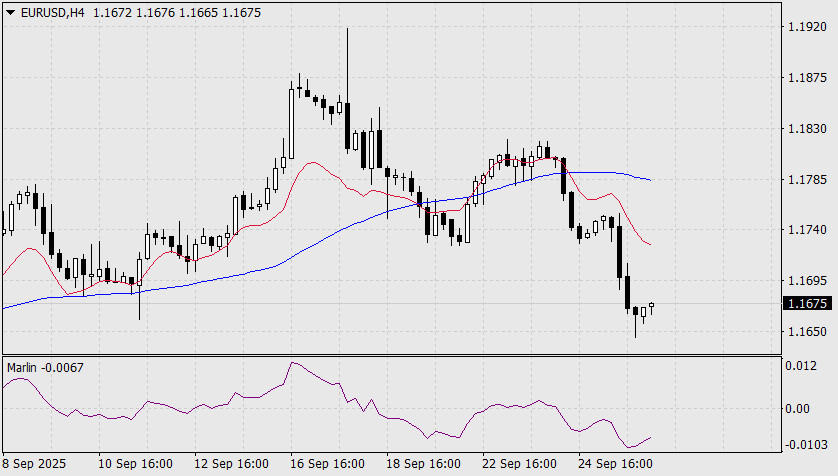Select the time label 22 Sep 16:00
838x476 pixels.
click(x=519, y=464)
